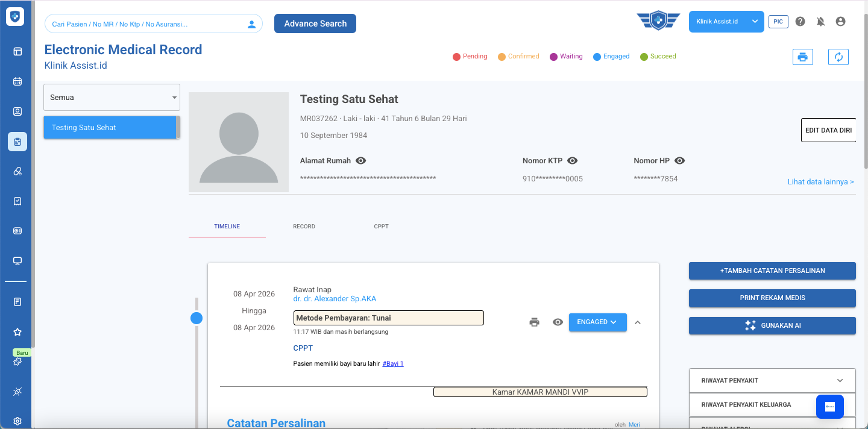
Task: Open the settings gear in sidebar
Action: point(17,421)
